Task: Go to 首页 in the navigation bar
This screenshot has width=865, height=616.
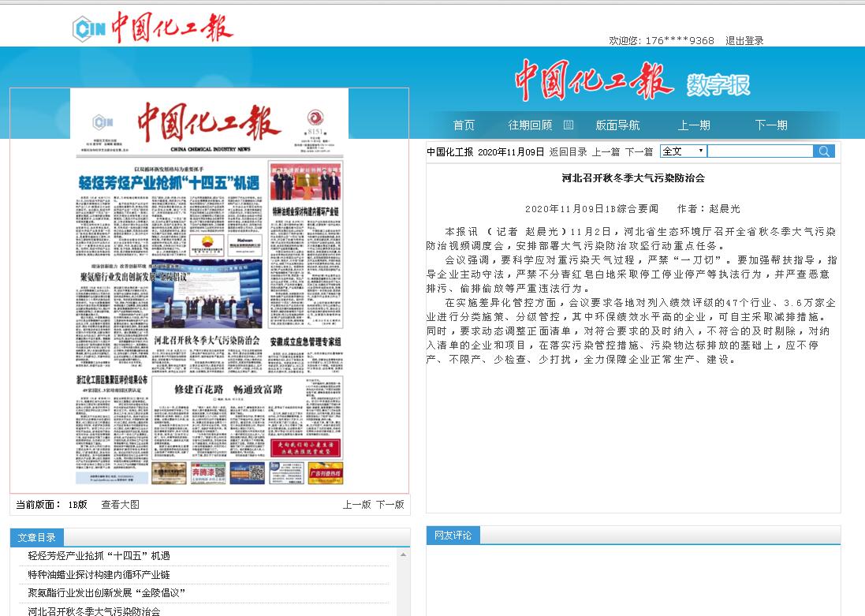Action: coord(464,125)
